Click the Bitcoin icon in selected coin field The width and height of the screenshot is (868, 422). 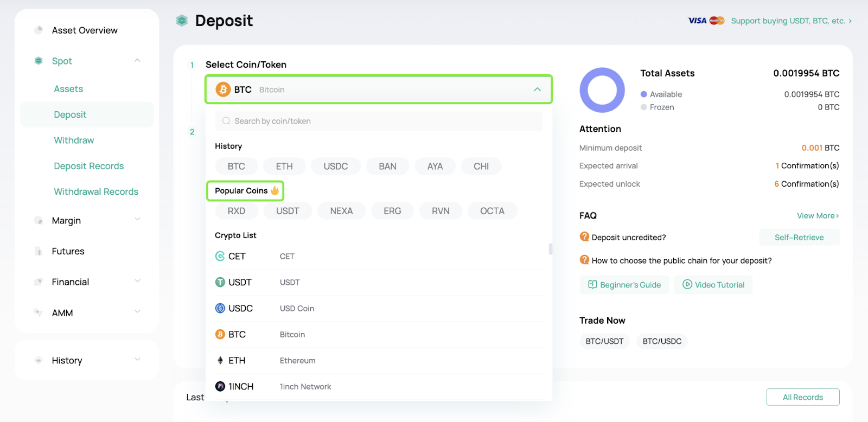click(223, 89)
